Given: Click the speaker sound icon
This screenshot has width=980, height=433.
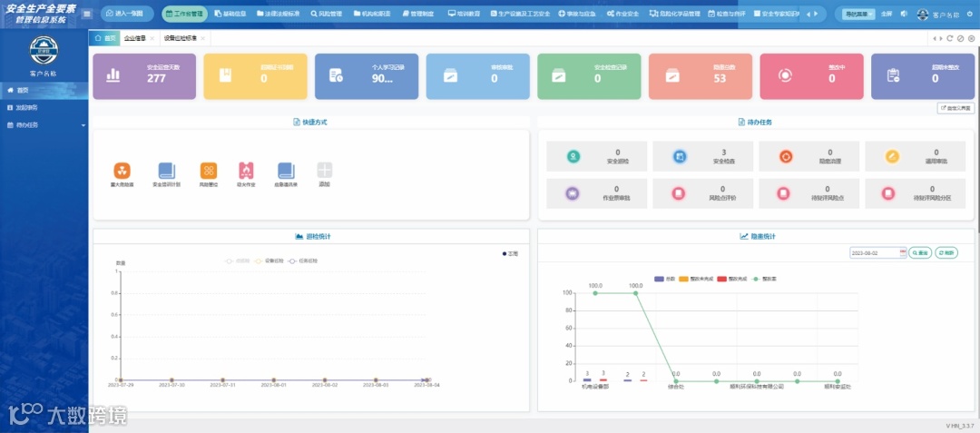Looking at the screenshot, I should pyautogui.click(x=904, y=14).
